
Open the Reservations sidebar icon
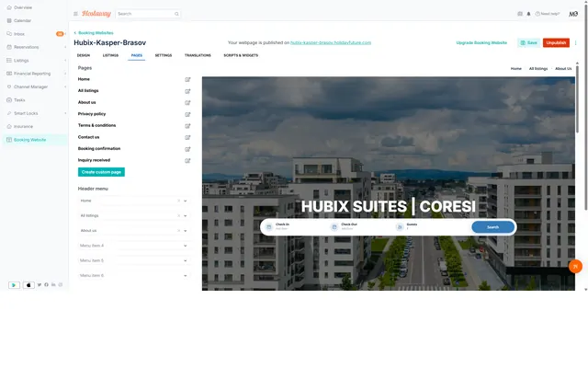coord(9,47)
